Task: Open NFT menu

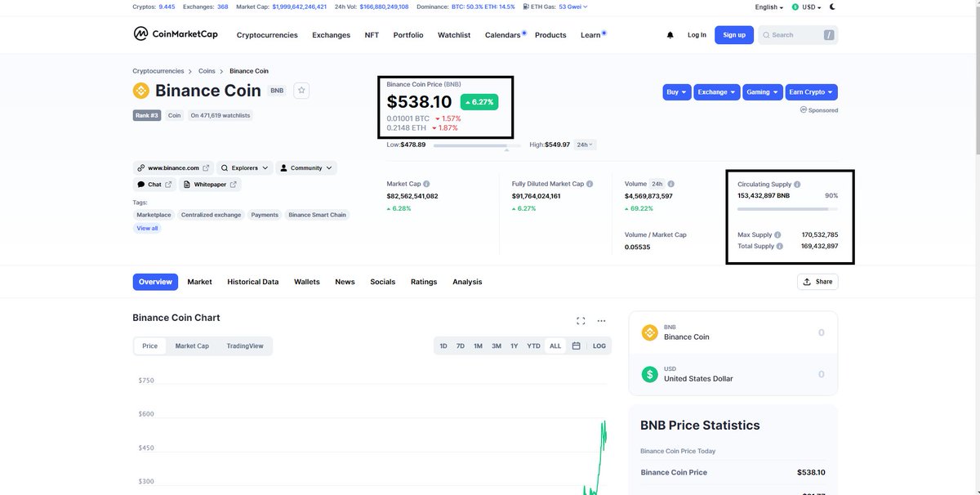Action: (372, 35)
